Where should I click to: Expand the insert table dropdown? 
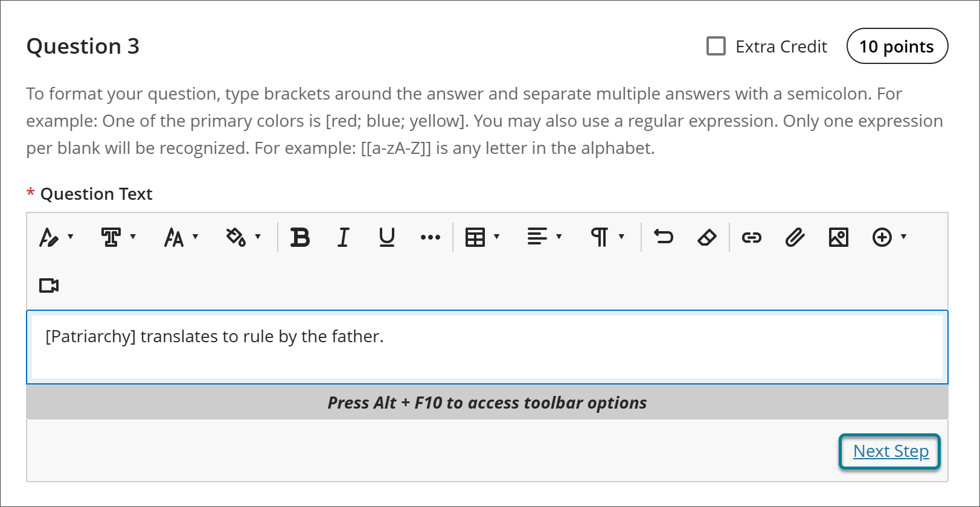482,237
